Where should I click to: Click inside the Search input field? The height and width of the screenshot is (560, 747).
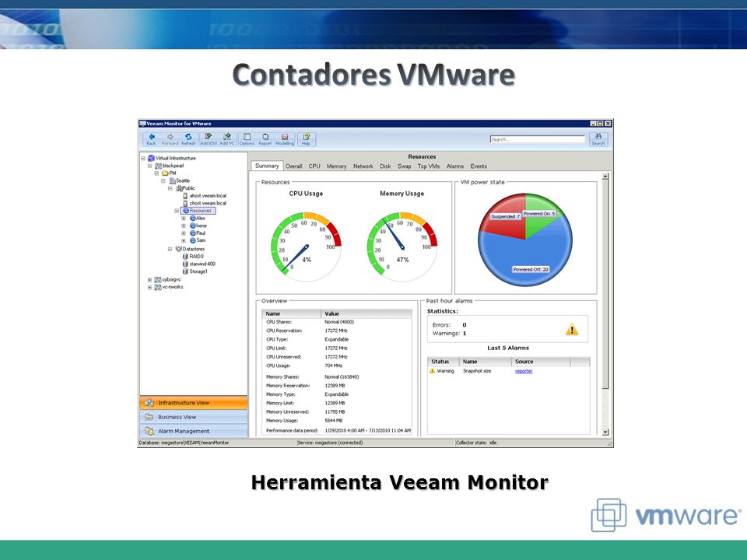pos(538,139)
